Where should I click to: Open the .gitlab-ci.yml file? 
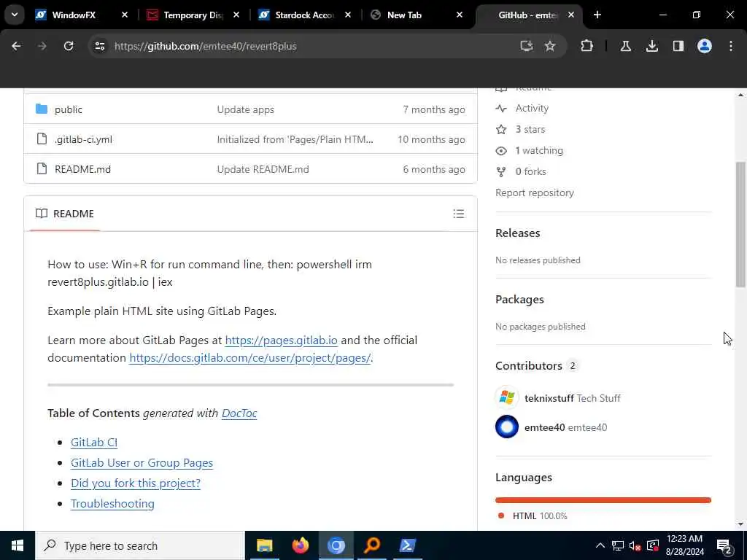tap(83, 139)
